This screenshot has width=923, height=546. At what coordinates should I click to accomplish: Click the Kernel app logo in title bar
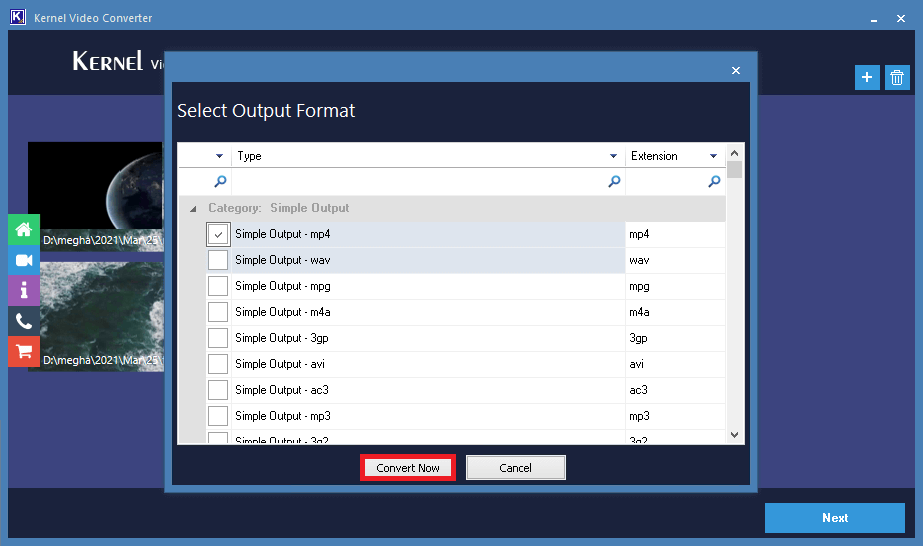[18, 17]
